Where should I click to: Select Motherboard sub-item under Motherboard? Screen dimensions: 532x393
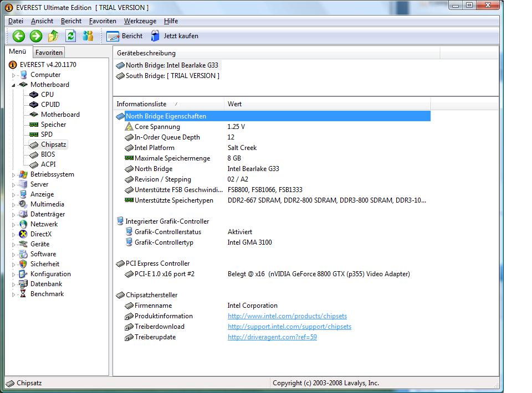60,115
